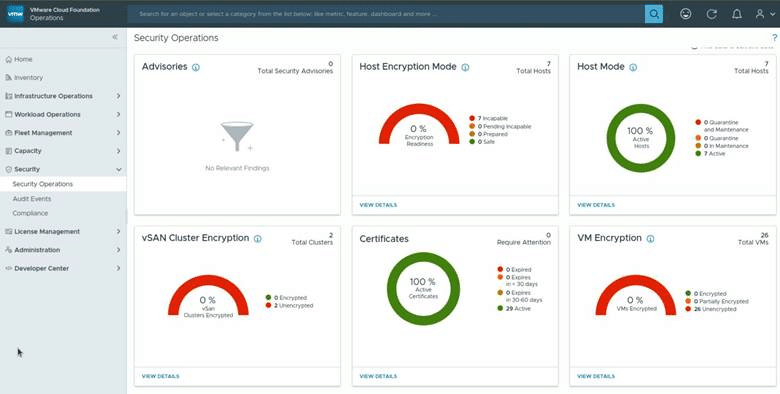View details for Host Mode
Screen dimensions: 780x394
pos(596,205)
